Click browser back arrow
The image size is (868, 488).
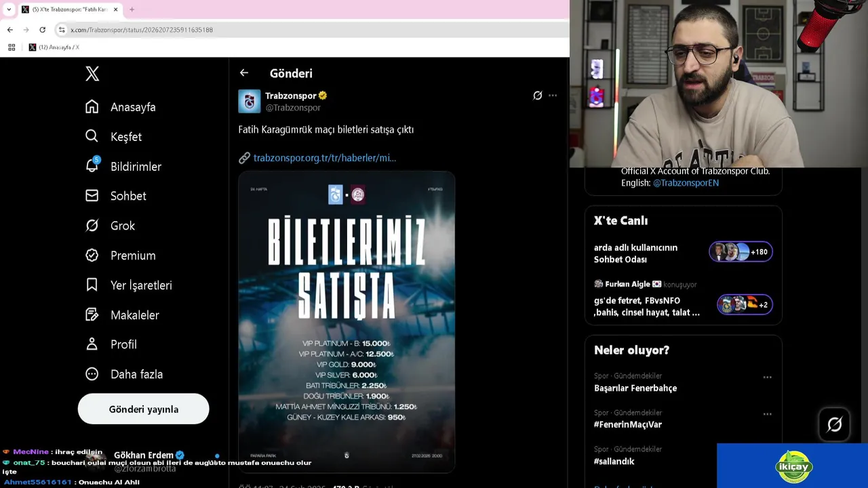point(10,30)
